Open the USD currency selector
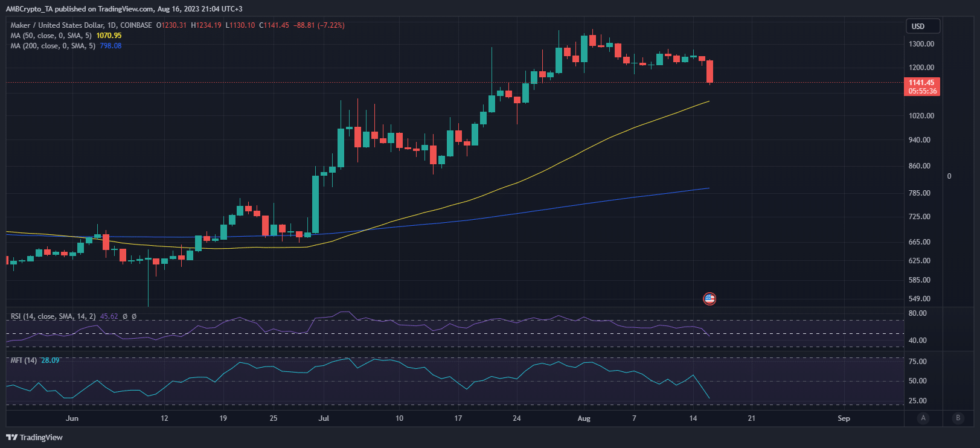This screenshot has height=448, width=980. (x=923, y=26)
